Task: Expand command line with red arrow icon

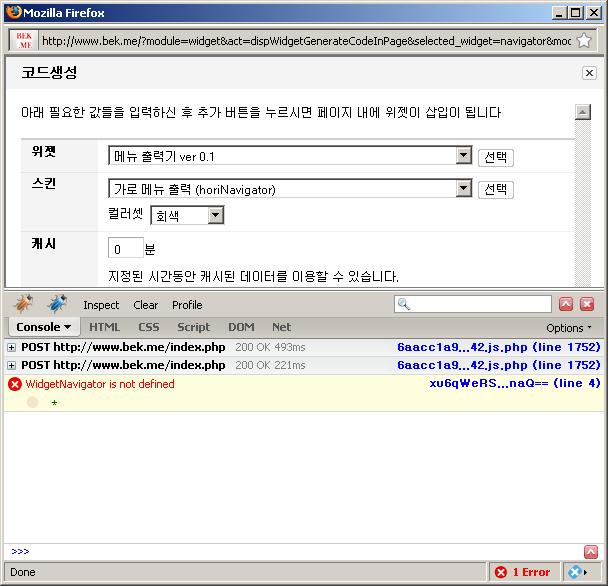Action: 591,551
